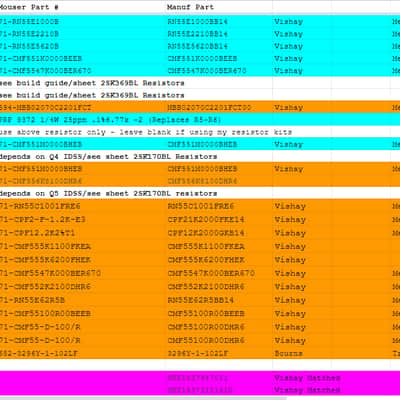Click the 'PRP 8372 1/4W 25ppm' note row

click(x=110, y=120)
